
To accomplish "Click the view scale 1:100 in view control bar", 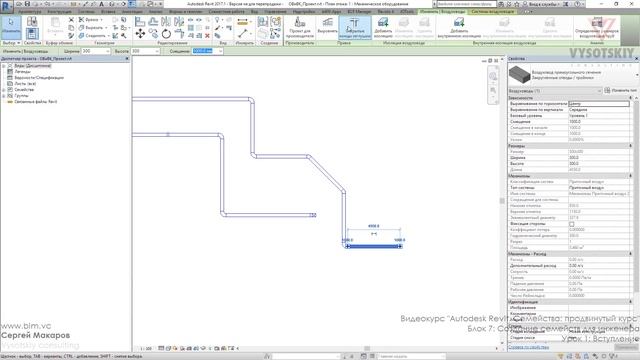I will tap(145, 349).
